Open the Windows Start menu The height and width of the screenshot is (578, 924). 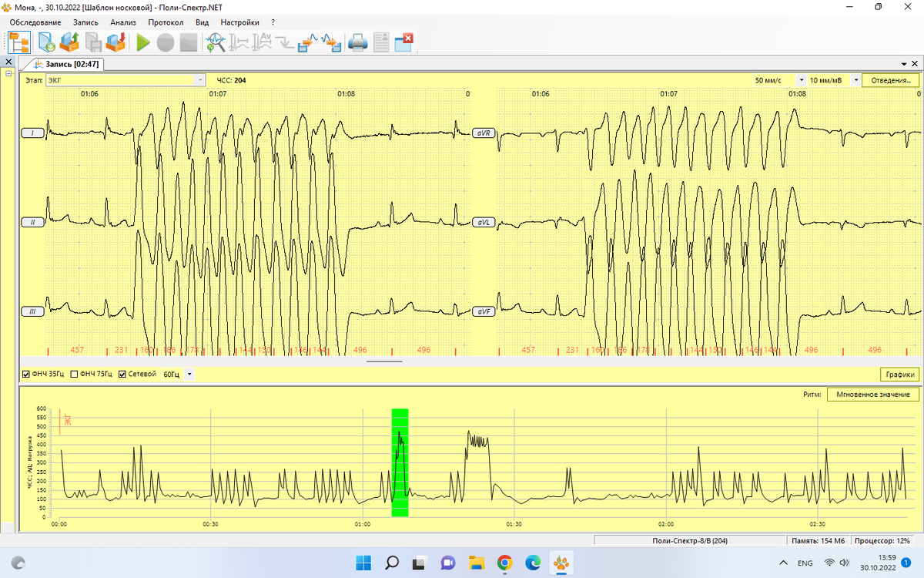[363, 563]
